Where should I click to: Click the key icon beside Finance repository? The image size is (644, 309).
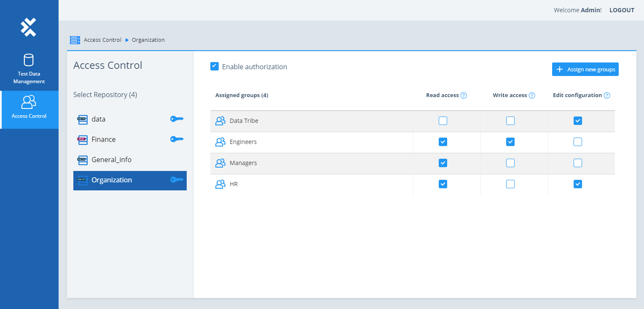[x=177, y=139]
